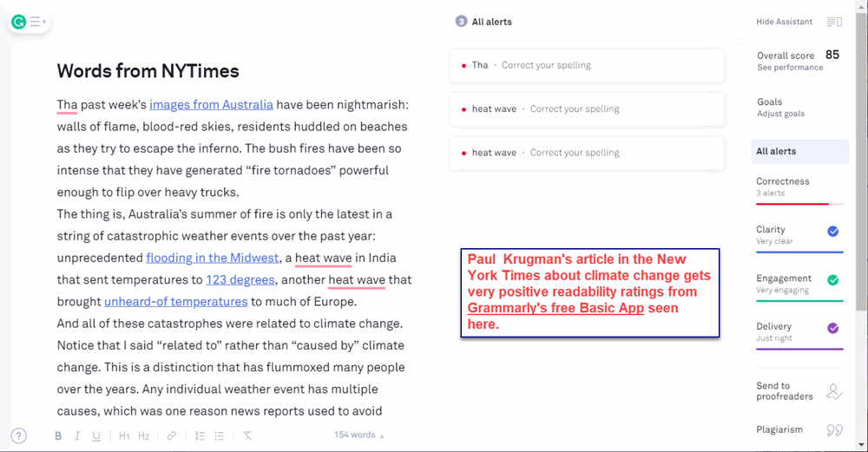Click the Overall score 85 value

pos(832,55)
